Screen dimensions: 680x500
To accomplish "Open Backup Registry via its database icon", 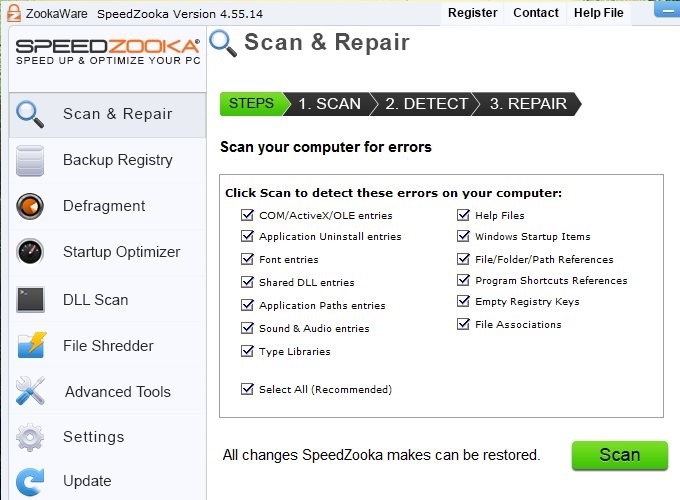I will coord(31,160).
